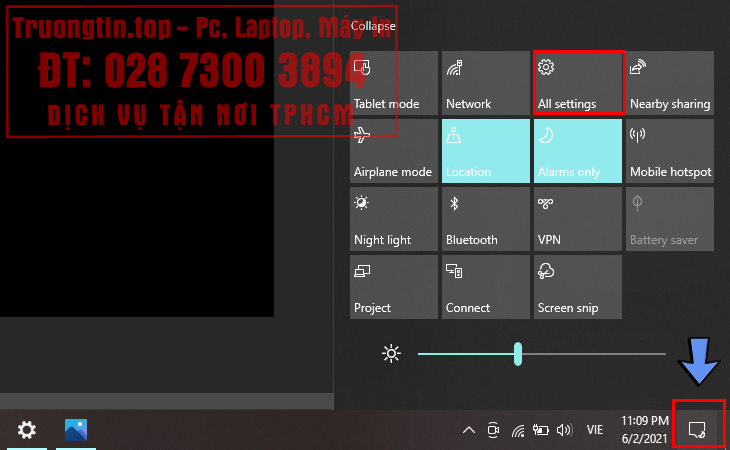Toggle Tablet mode tile
Image resolution: width=730 pixels, height=450 pixels.
(x=394, y=83)
